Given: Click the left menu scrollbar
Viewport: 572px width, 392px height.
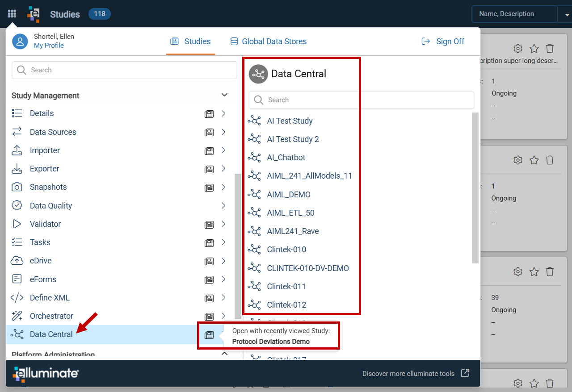Looking at the screenshot, I should pyautogui.click(x=238, y=246).
